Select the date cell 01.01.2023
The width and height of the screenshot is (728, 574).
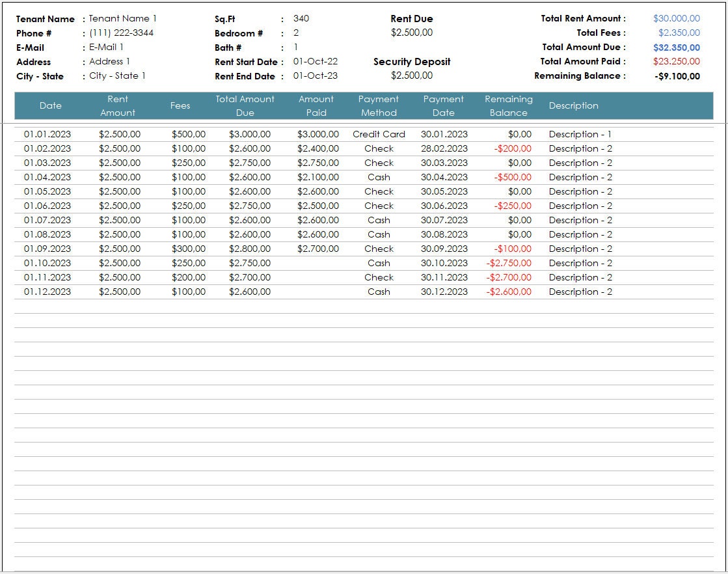[47, 134]
